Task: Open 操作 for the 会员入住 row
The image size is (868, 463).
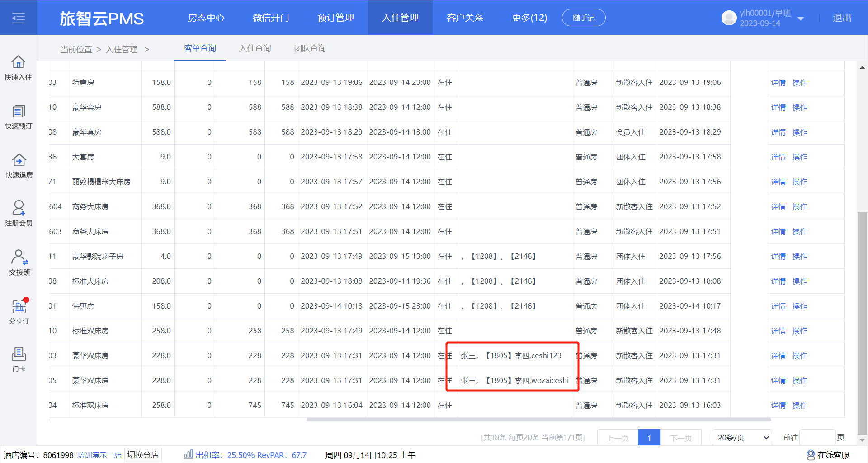Action: tap(799, 132)
